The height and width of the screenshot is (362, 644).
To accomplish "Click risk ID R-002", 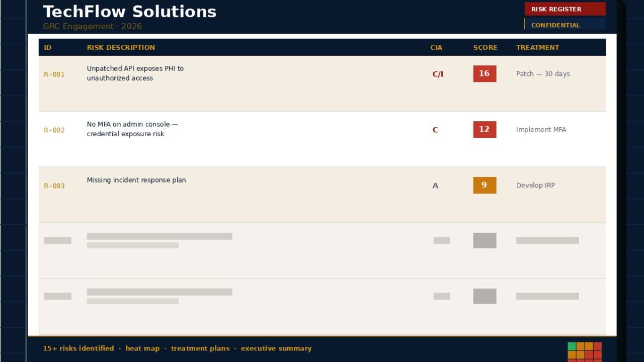I will (x=54, y=130).
